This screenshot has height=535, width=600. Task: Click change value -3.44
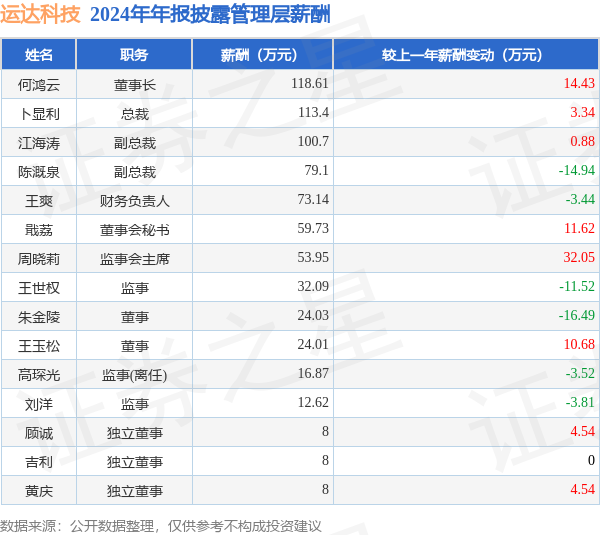pyautogui.click(x=580, y=199)
